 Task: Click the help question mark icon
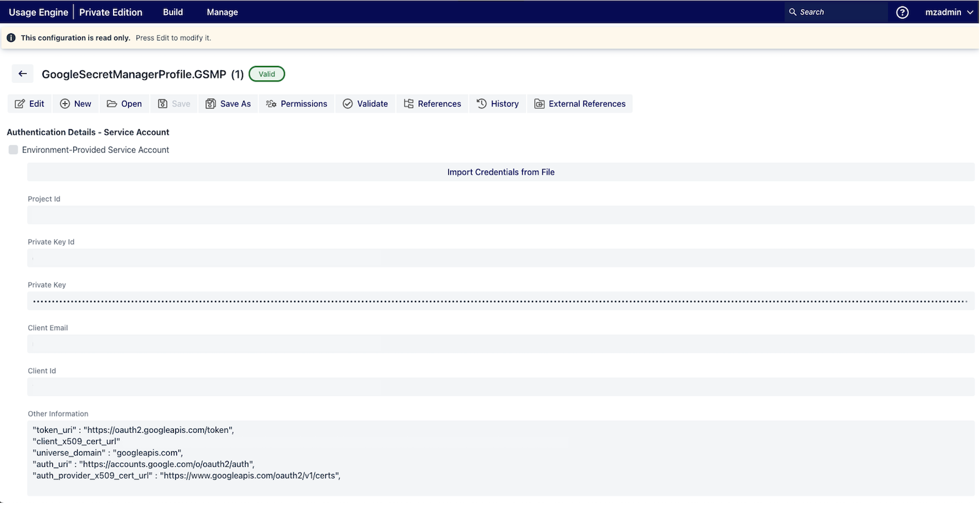tap(902, 12)
